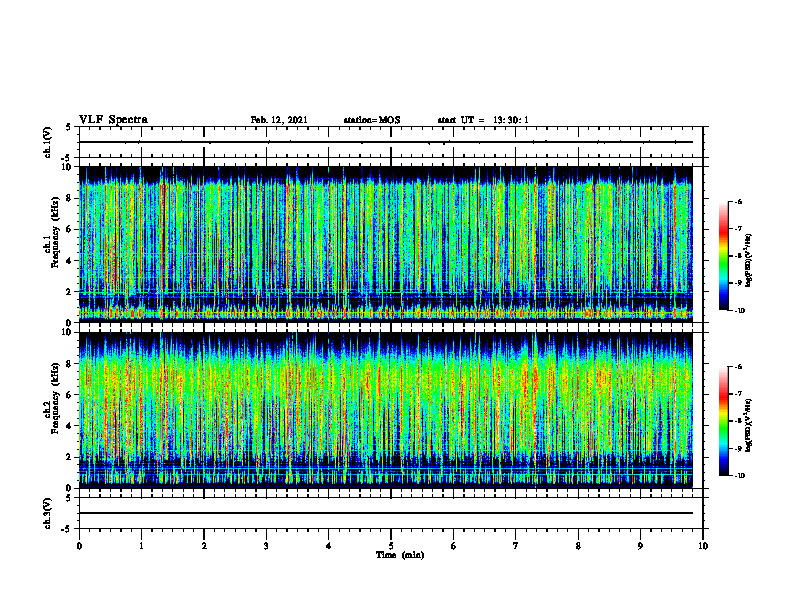Viewport: 792px width, 612px height.
Task: Click time axis tick label "6"
Action: point(454,546)
